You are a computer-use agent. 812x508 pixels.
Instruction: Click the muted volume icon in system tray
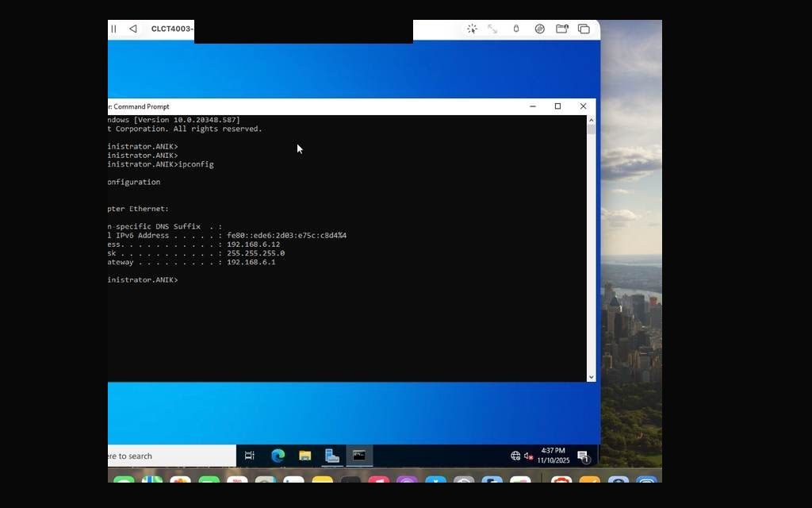(528, 456)
